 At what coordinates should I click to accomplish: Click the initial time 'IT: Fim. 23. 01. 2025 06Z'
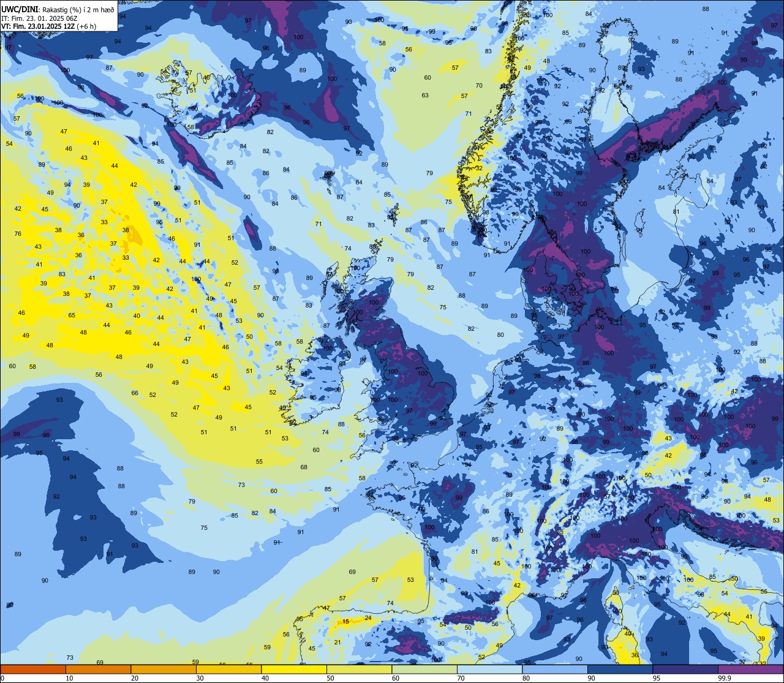tap(39, 18)
